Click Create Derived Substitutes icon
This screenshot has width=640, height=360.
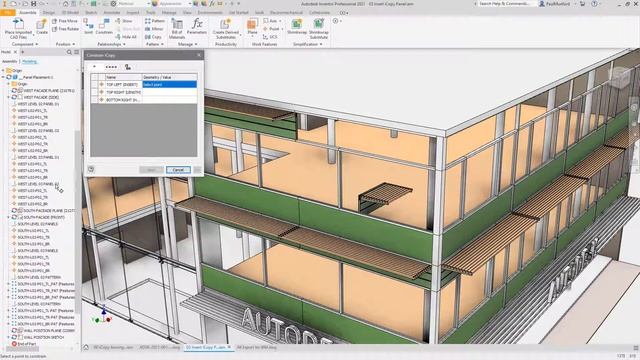225,24
